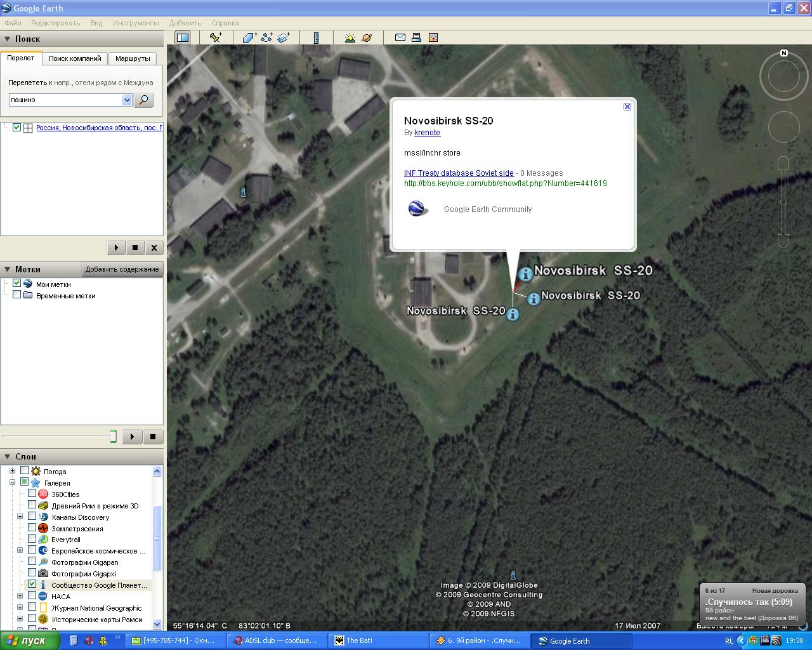812x650 pixels.
Task: Collapse the Метки panel
Action: (x=8, y=269)
